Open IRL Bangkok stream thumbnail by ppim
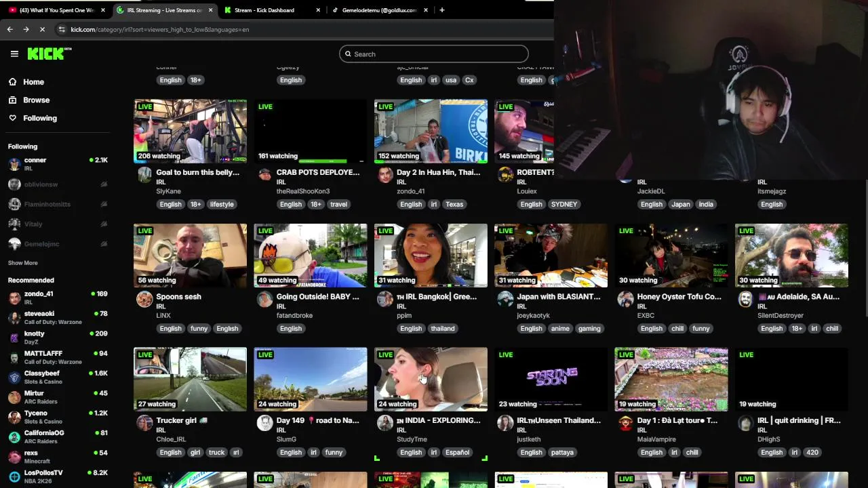 tap(431, 256)
